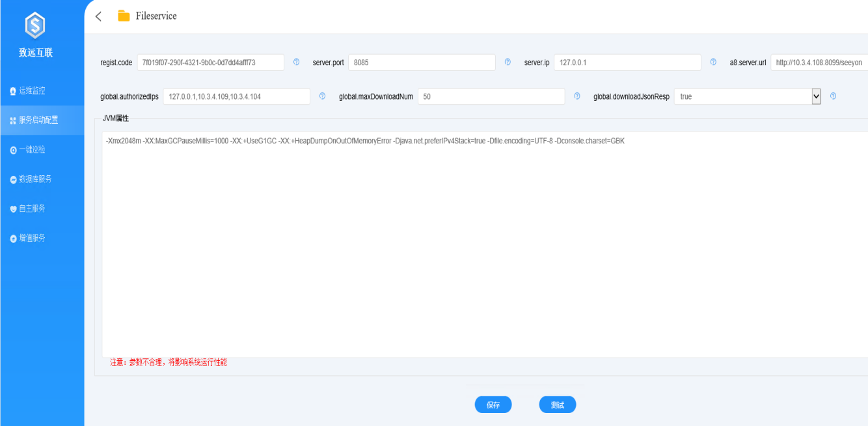Click the 自主服务 sidebar icon

click(13, 209)
